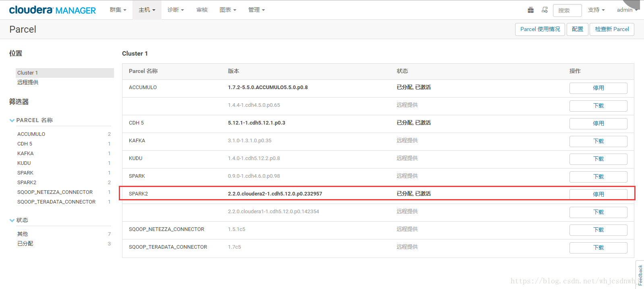This screenshot has width=644, height=289.
Task: Filter by KAFKA parcel name
Action: click(x=25, y=154)
